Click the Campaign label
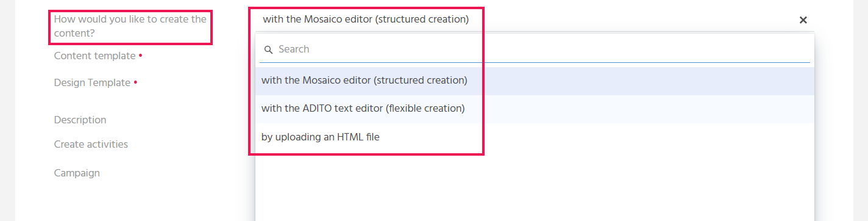Image resolution: width=868 pixels, height=221 pixels. click(77, 173)
